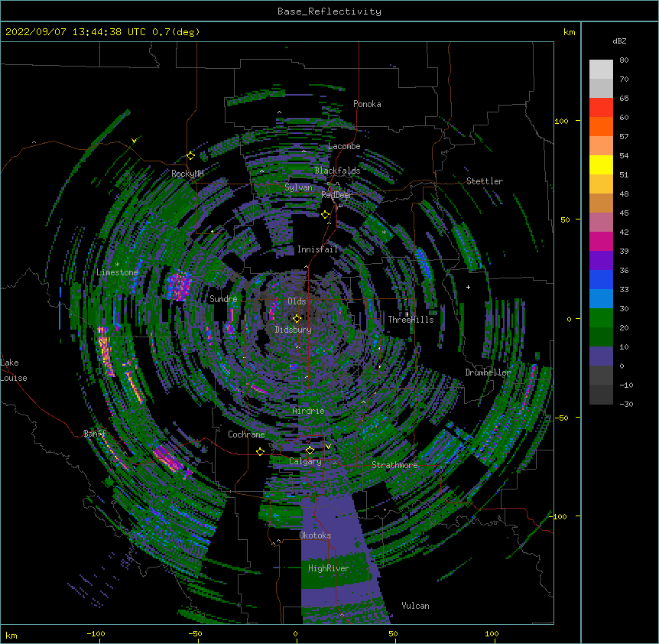The height and width of the screenshot is (644, 659).
Task: Click the RedDeer city label
Action: click(336, 195)
